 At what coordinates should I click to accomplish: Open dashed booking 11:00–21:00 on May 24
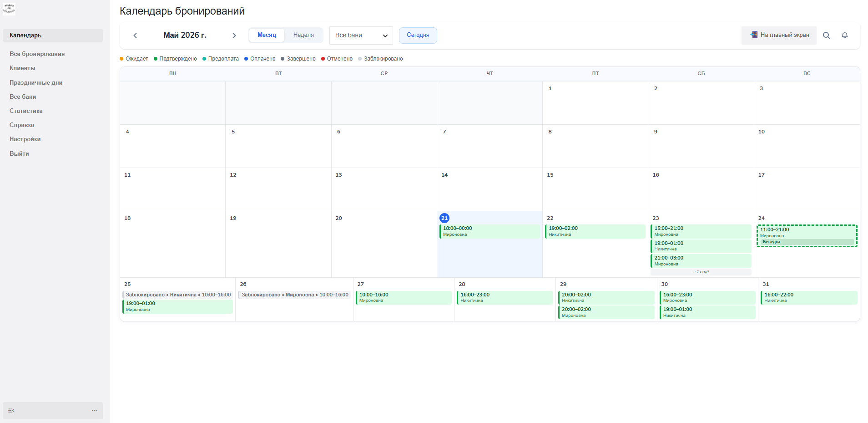pos(807,236)
